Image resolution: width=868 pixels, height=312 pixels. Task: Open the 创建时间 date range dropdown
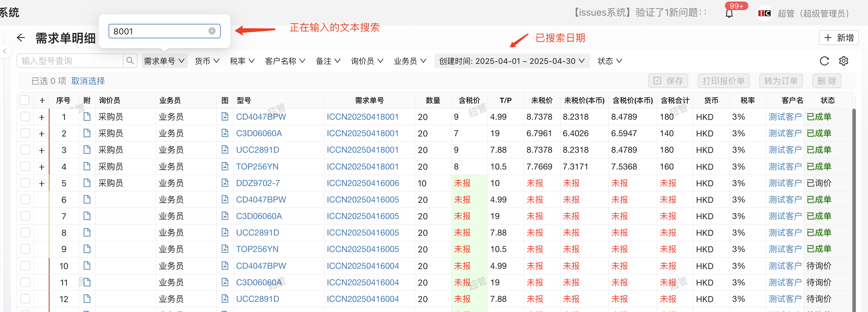click(x=512, y=61)
